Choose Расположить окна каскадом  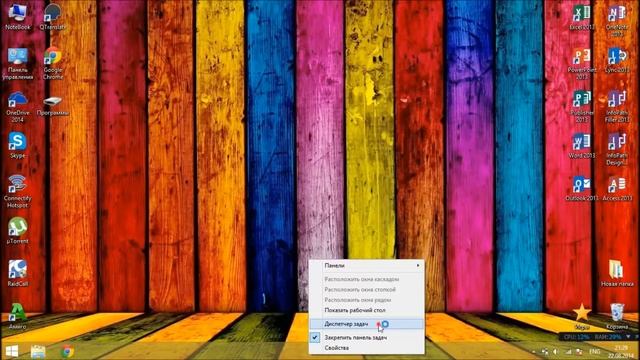(x=366, y=279)
